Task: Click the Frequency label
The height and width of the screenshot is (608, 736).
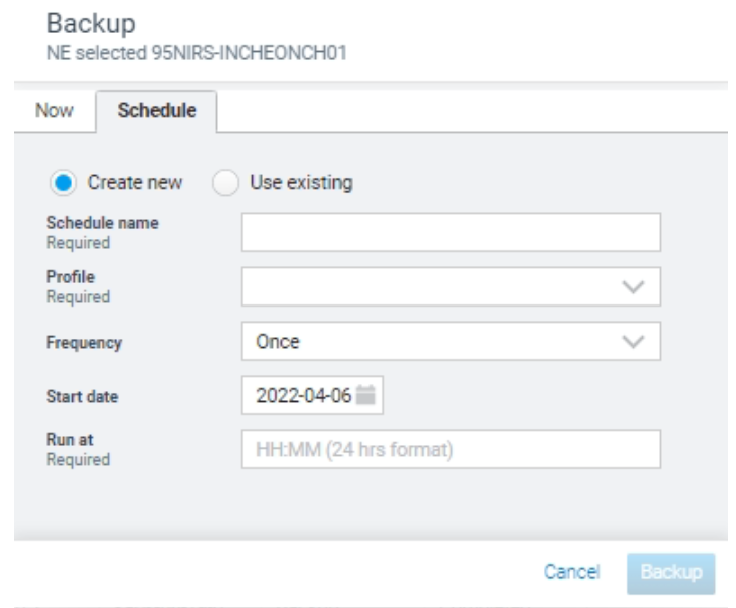Action: [84, 343]
